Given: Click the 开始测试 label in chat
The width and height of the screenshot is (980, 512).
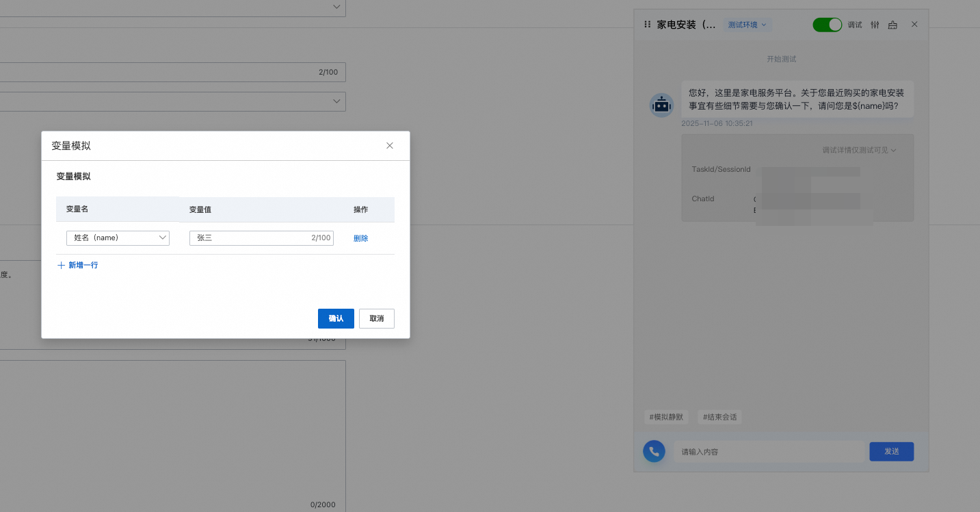Looking at the screenshot, I should (781, 59).
